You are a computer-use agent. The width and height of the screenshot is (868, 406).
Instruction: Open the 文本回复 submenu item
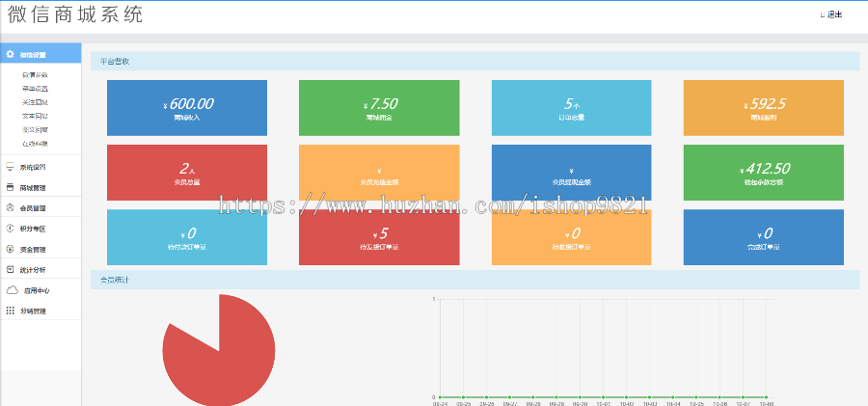click(35, 117)
